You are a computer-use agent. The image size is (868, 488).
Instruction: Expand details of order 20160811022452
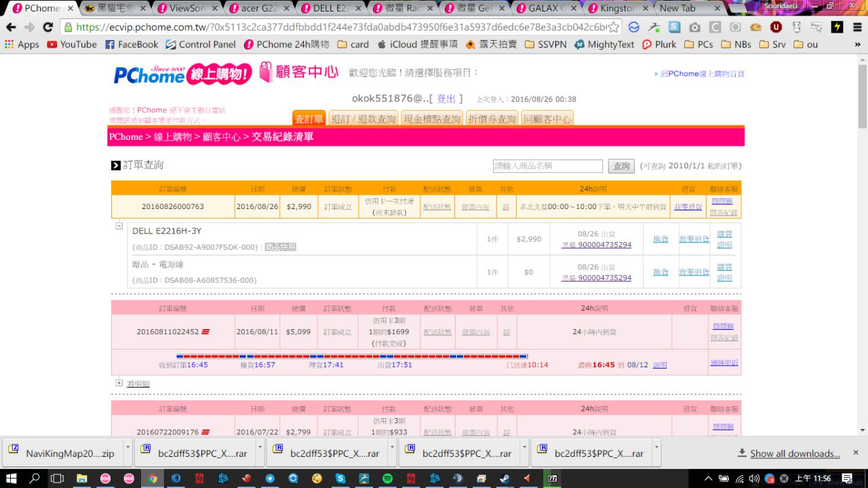119,383
